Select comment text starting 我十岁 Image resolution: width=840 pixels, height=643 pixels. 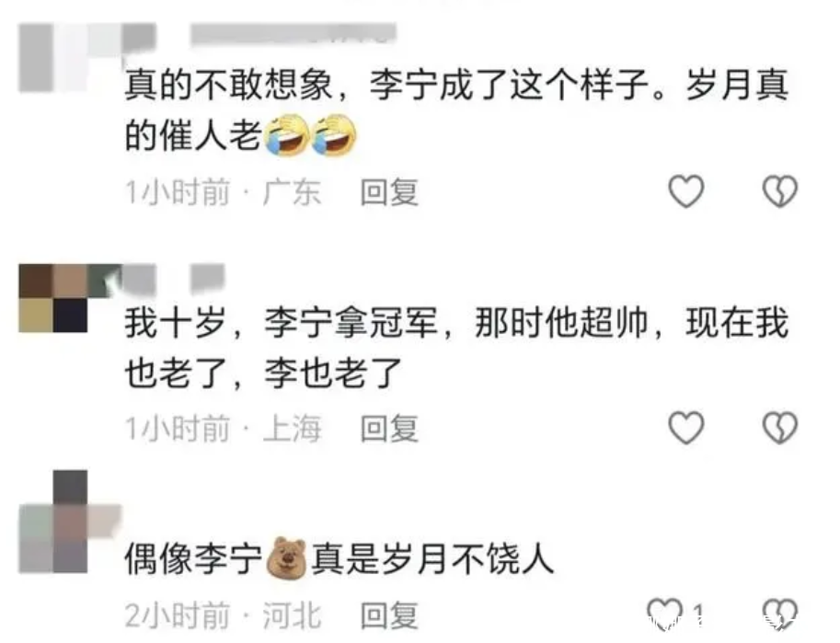pos(456,347)
